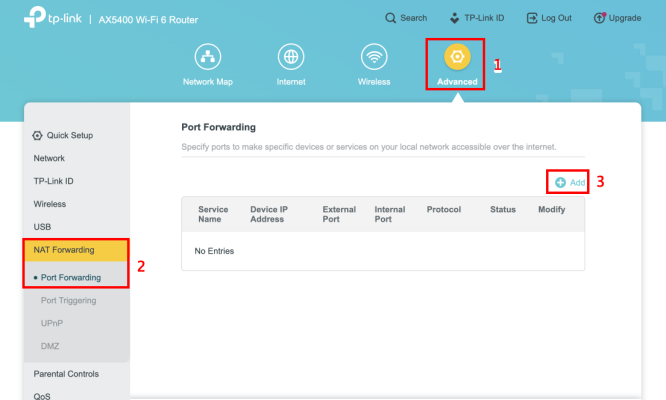Screen dimensions: 666x400
Task: Click the Search magnifier icon
Action: point(390,18)
